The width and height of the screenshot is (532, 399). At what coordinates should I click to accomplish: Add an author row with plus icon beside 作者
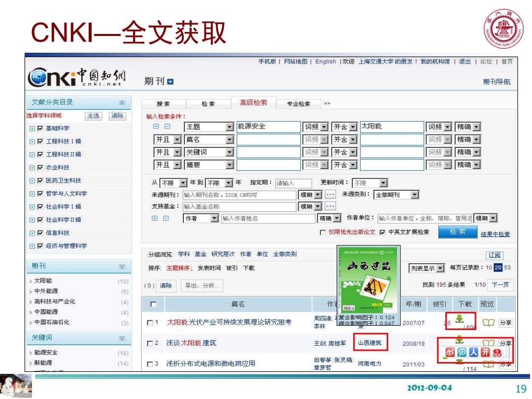[x=155, y=218]
